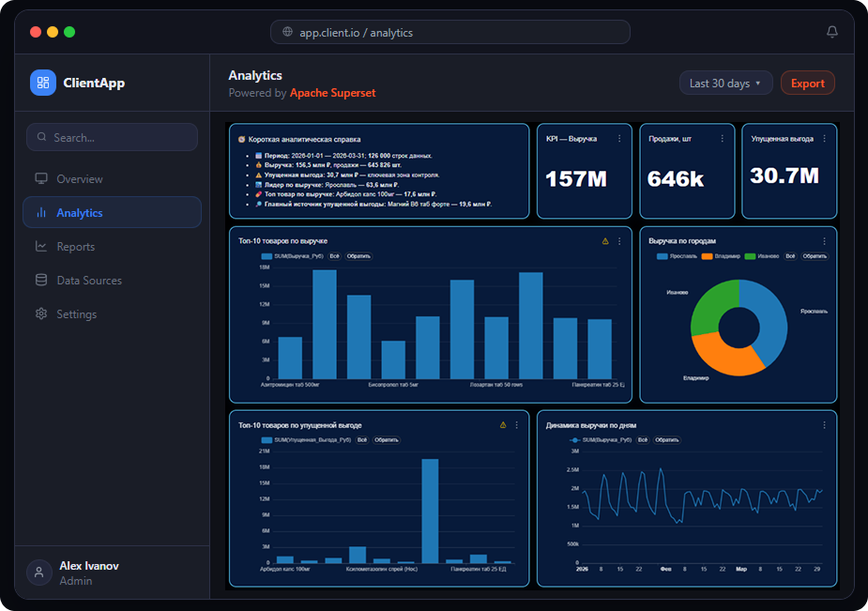Open Динамика выручки по дням chart menu
The height and width of the screenshot is (611, 868).
pyautogui.click(x=824, y=425)
